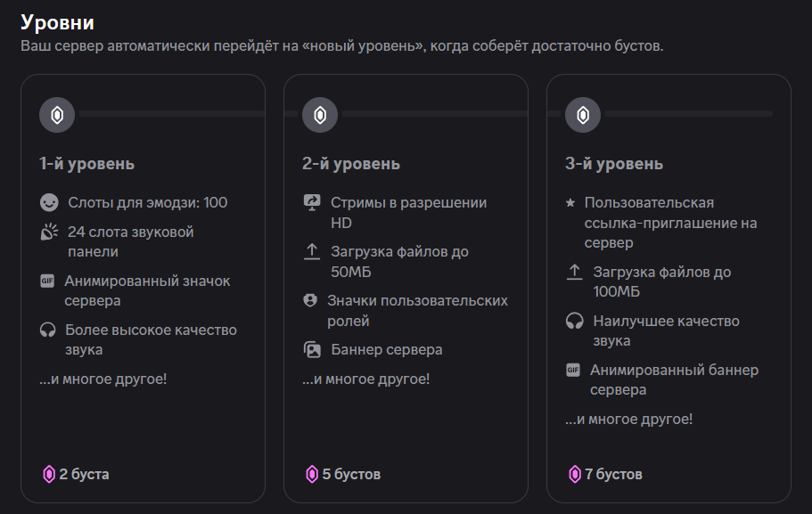Click the upload icon next to 100МБ
This screenshot has width=812, height=514.
click(x=574, y=273)
